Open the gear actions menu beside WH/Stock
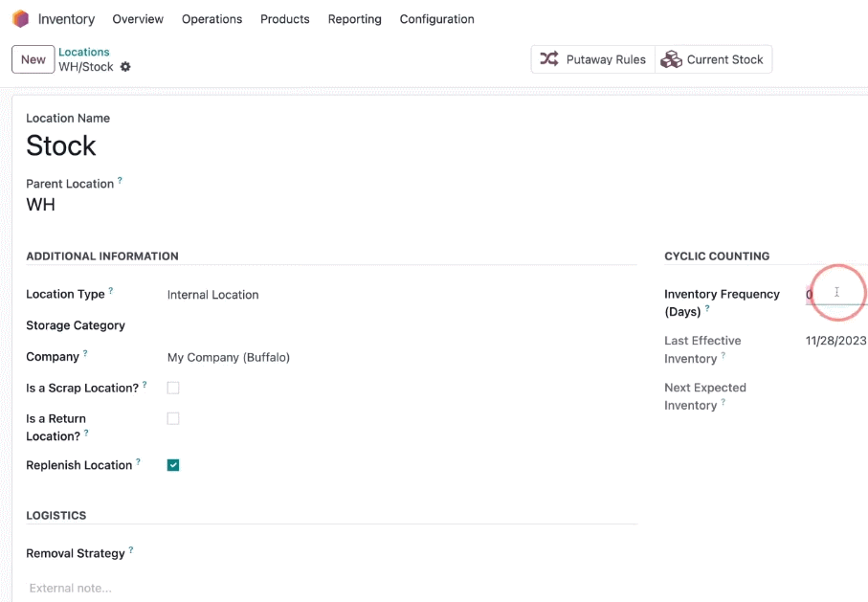The width and height of the screenshot is (868, 602). (x=125, y=67)
